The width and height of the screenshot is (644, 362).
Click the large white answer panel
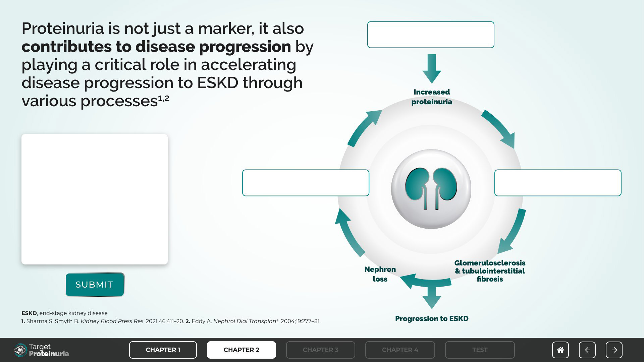(95, 199)
